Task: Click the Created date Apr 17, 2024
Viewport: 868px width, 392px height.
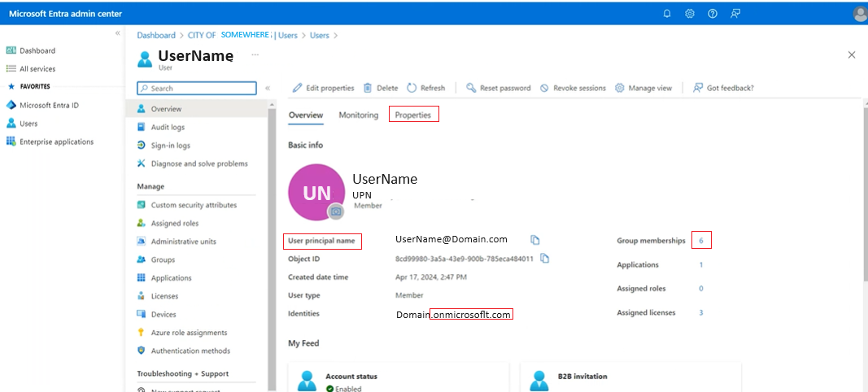Action: 431,277
